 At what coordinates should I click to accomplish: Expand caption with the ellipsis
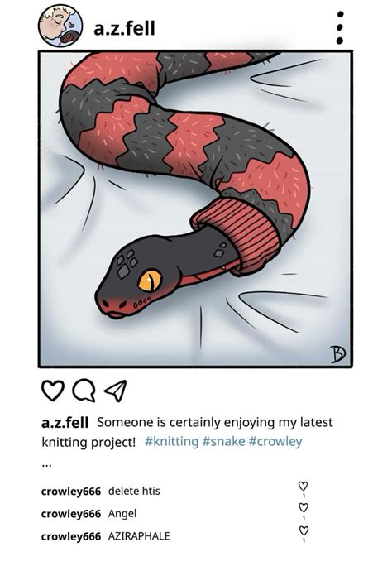pos(46,465)
